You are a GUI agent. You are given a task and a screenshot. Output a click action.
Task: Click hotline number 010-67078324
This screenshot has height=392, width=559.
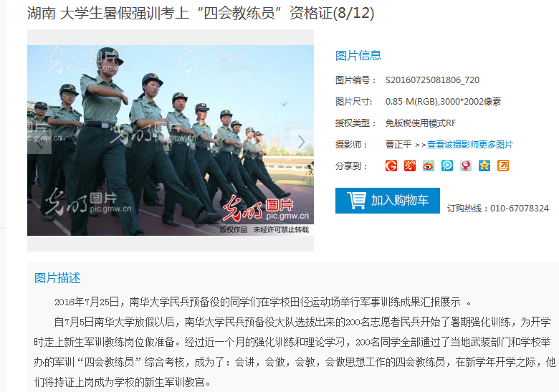pyautogui.click(x=520, y=209)
